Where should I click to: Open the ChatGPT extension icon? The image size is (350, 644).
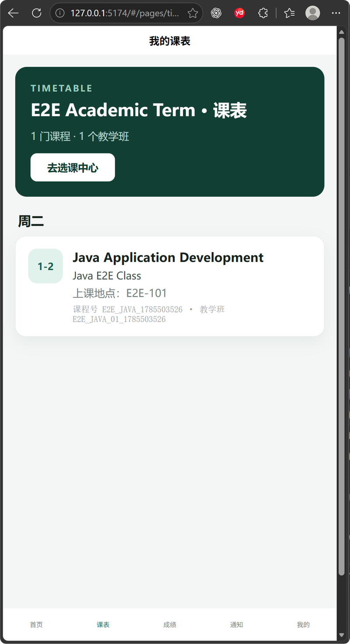click(x=216, y=13)
